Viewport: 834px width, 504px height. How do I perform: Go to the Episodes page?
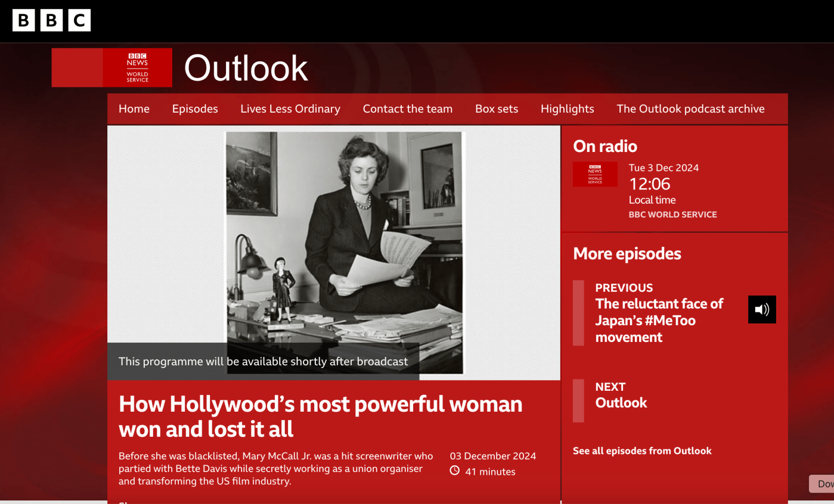[195, 109]
